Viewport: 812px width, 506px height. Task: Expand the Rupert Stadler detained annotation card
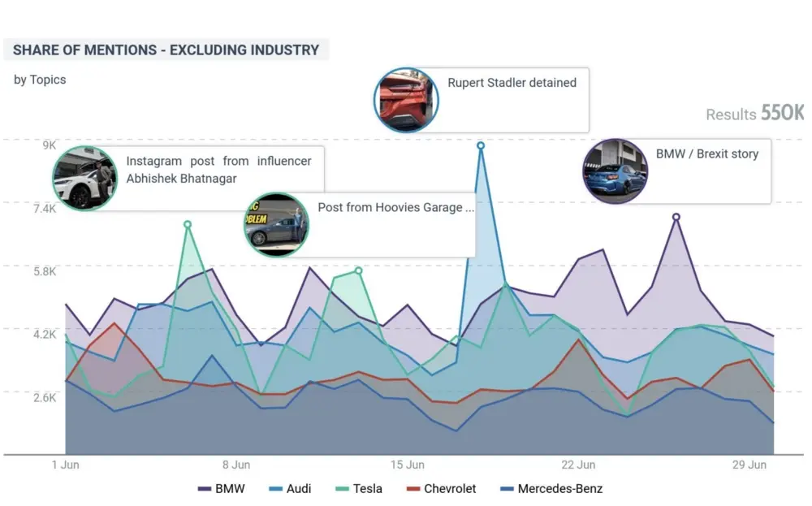point(512,83)
